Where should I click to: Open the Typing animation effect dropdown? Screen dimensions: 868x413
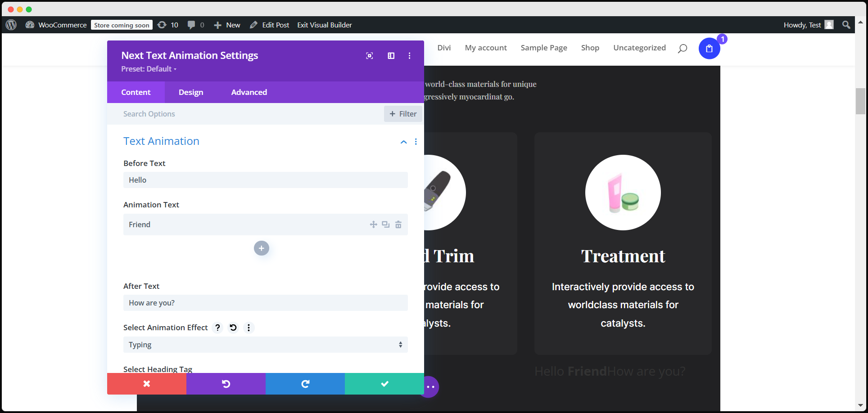coord(266,345)
